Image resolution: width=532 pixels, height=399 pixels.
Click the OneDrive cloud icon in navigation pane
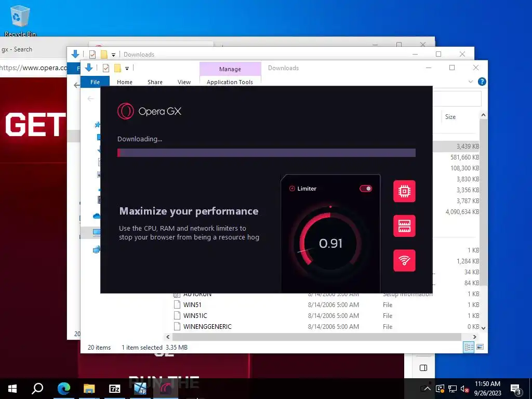(x=96, y=216)
